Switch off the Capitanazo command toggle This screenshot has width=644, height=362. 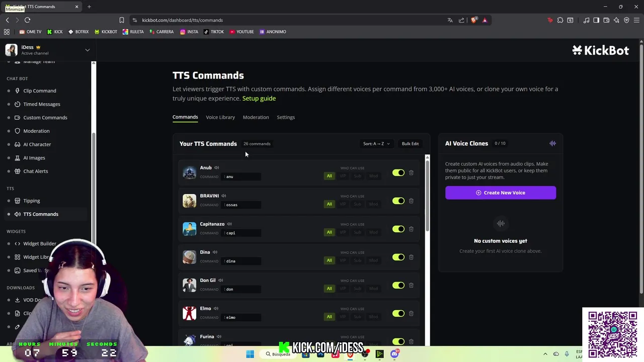(398, 229)
